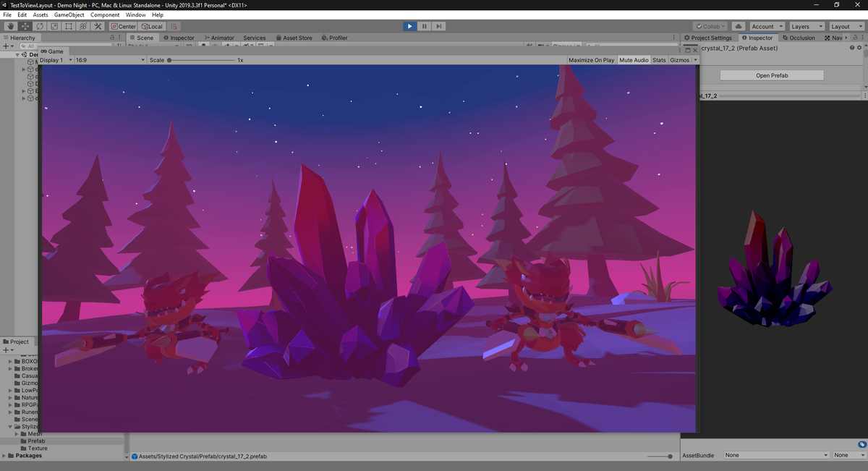Maximize the floating Game window
This screenshot has width=868, height=471.
tap(687, 50)
